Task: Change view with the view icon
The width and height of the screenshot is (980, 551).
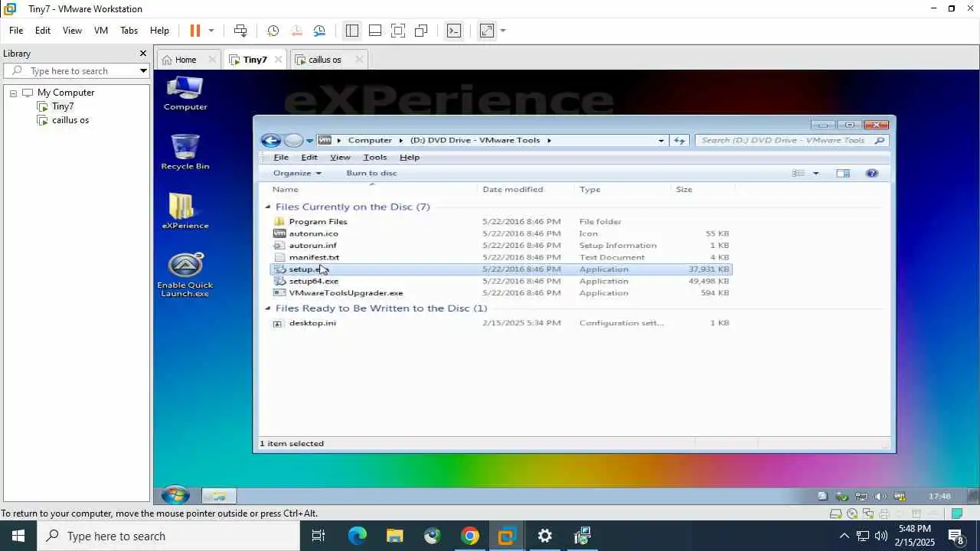Action: (x=799, y=173)
